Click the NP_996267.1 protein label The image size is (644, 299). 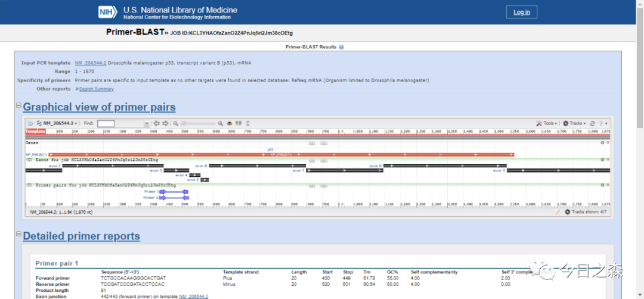pos(36,154)
